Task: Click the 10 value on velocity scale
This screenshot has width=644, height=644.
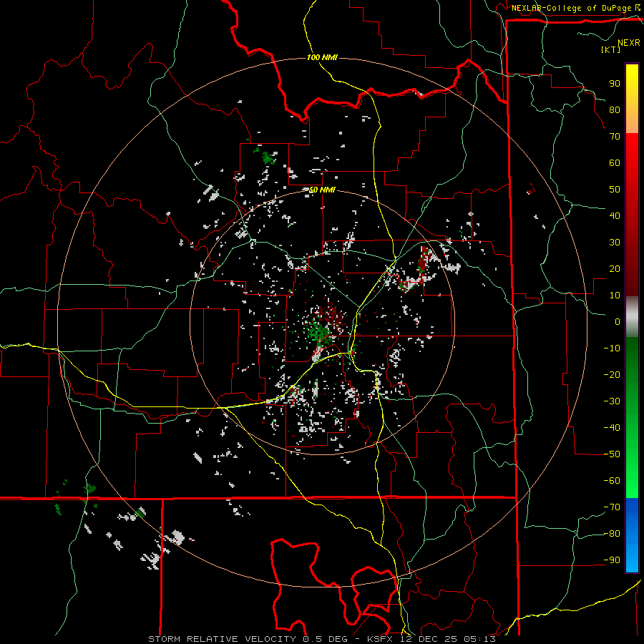Action: click(x=615, y=296)
